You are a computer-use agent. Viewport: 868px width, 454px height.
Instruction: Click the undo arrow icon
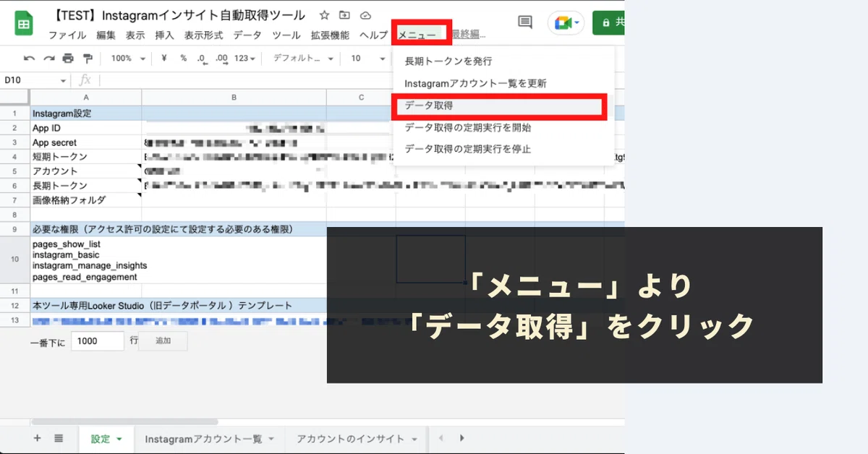coord(29,59)
